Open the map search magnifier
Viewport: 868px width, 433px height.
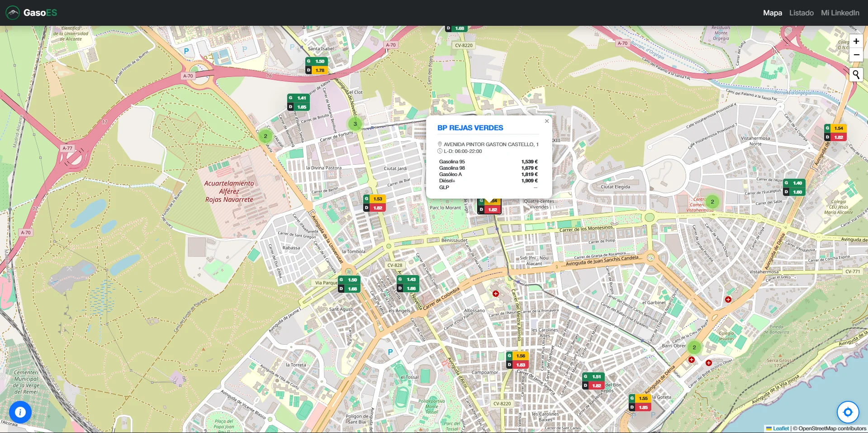pos(856,75)
